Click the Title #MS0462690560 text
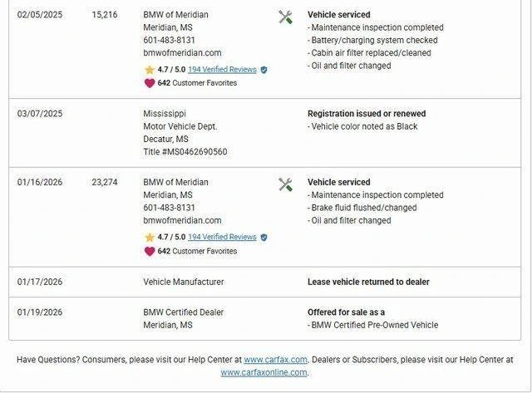Image resolution: width=532 pixels, height=393 pixels. [x=185, y=152]
